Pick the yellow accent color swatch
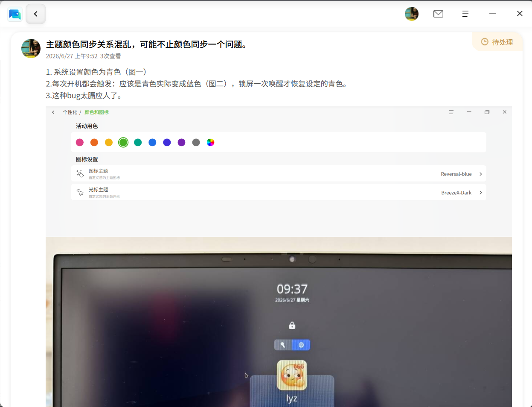This screenshot has width=532, height=407. point(109,143)
